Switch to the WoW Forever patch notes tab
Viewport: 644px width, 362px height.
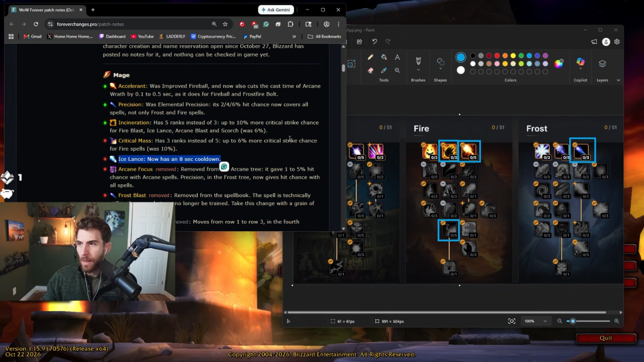47,10
